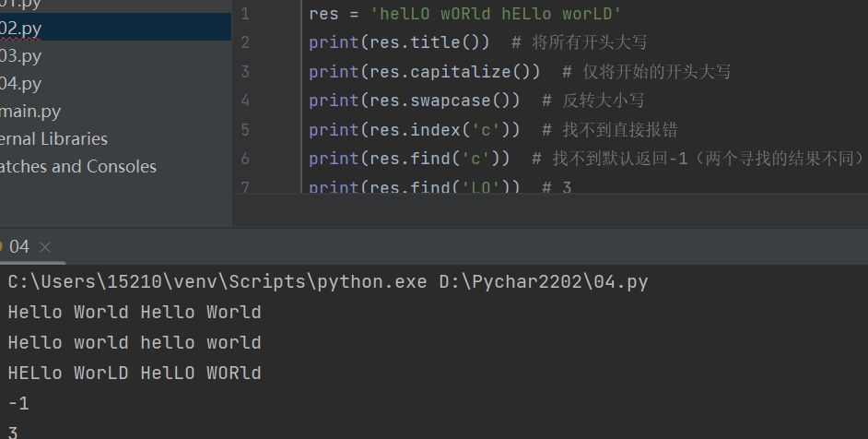The image size is (868, 439).
Task: Click the res.find('c') line in editor
Action: click(409, 159)
